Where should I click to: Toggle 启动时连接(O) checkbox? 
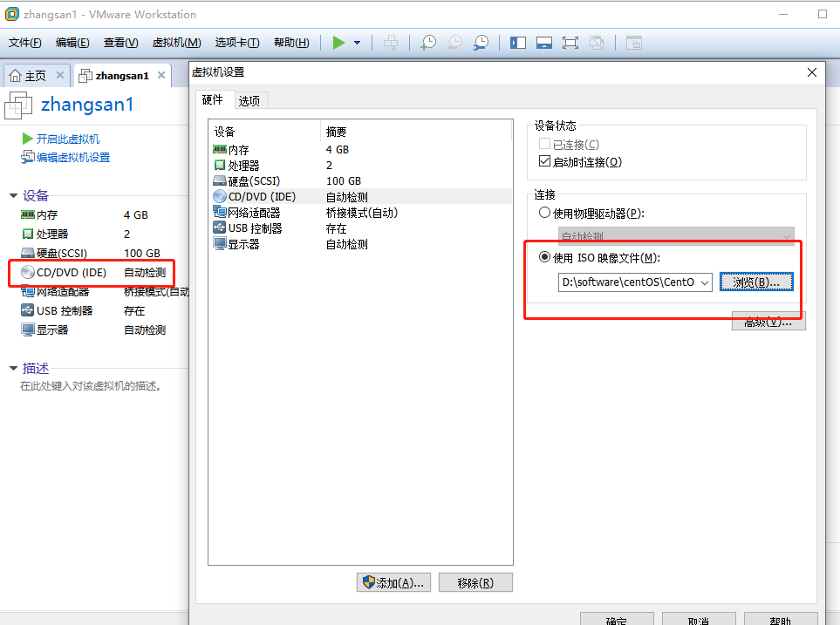(544, 161)
